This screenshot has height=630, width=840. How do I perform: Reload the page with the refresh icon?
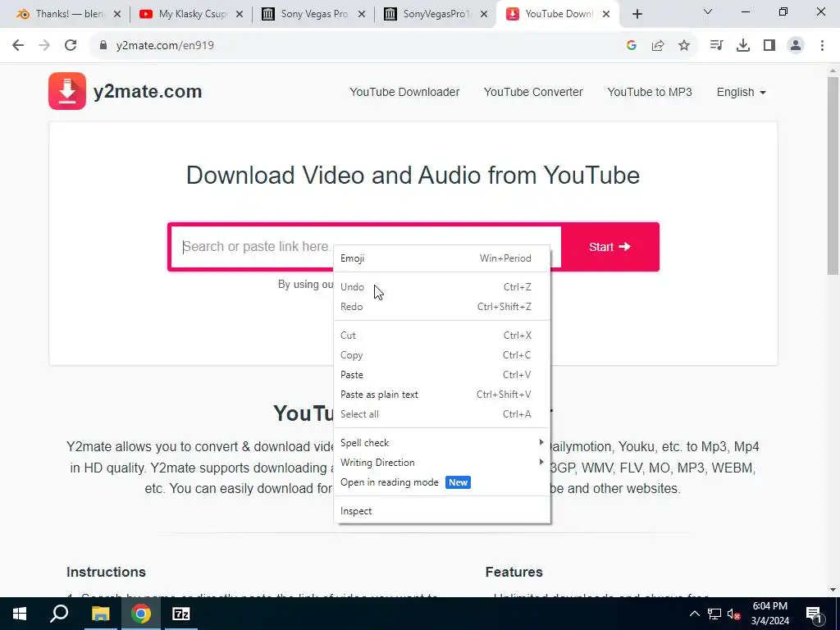[71, 46]
